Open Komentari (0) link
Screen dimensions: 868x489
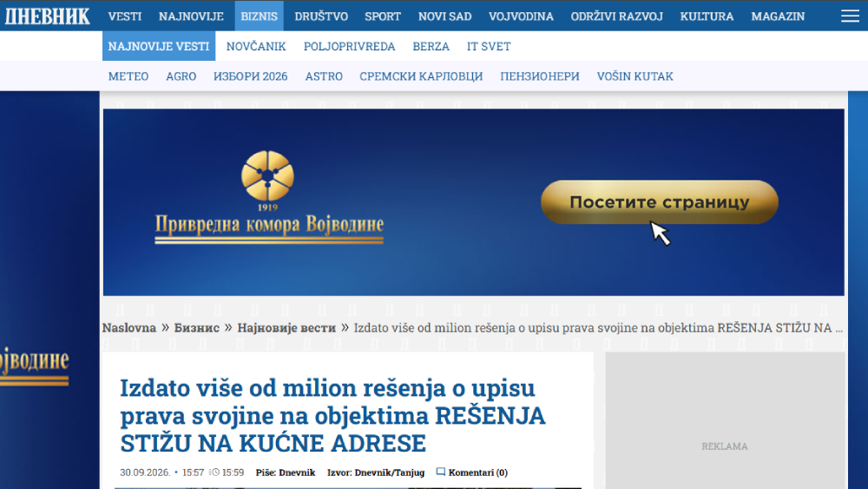pyautogui.click(x=477, y=472)
